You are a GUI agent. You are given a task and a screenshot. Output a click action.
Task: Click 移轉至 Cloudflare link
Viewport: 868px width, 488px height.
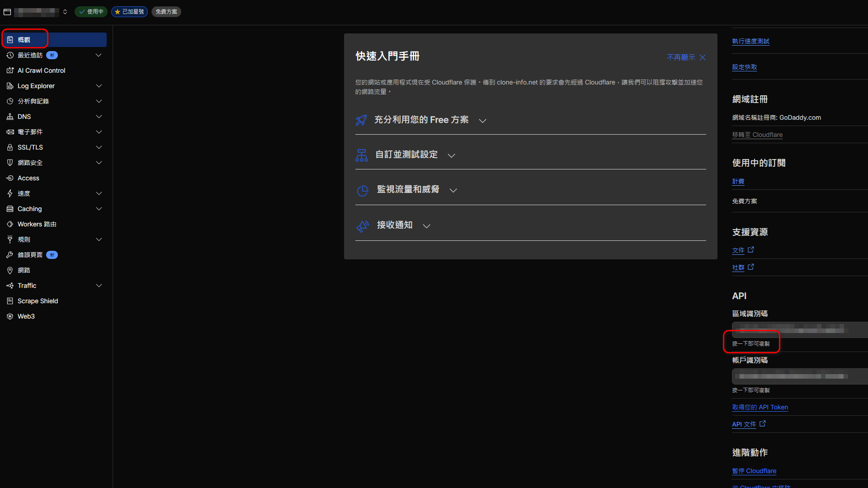click(x=757, y=135)
